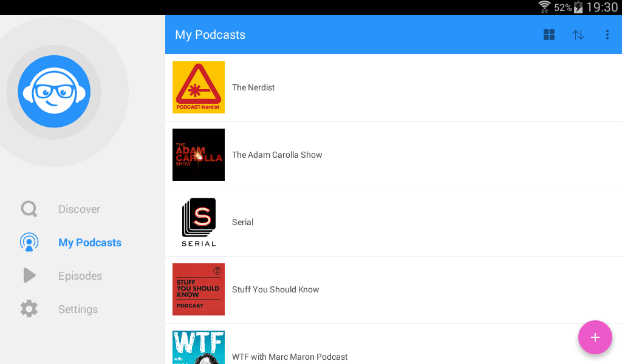
Task: Open The Adam Carolla Show artwork
Action: coord(199,155)
